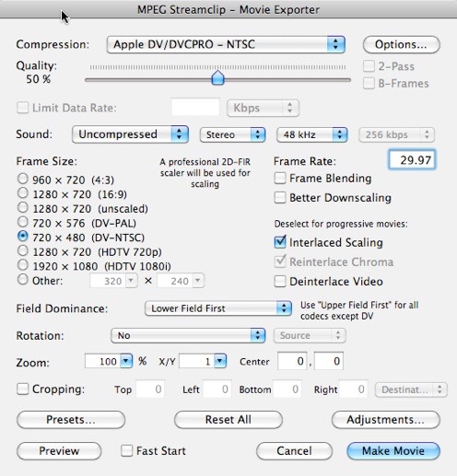Viewport: 457px width, 476px height.
Task: Select 1920 × 1080 (HDTV 1080i) radio button
Action: tap(22, 265)
